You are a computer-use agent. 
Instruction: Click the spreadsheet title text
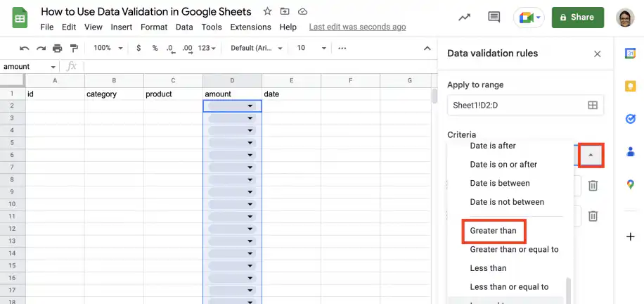[x=146, y=11]
